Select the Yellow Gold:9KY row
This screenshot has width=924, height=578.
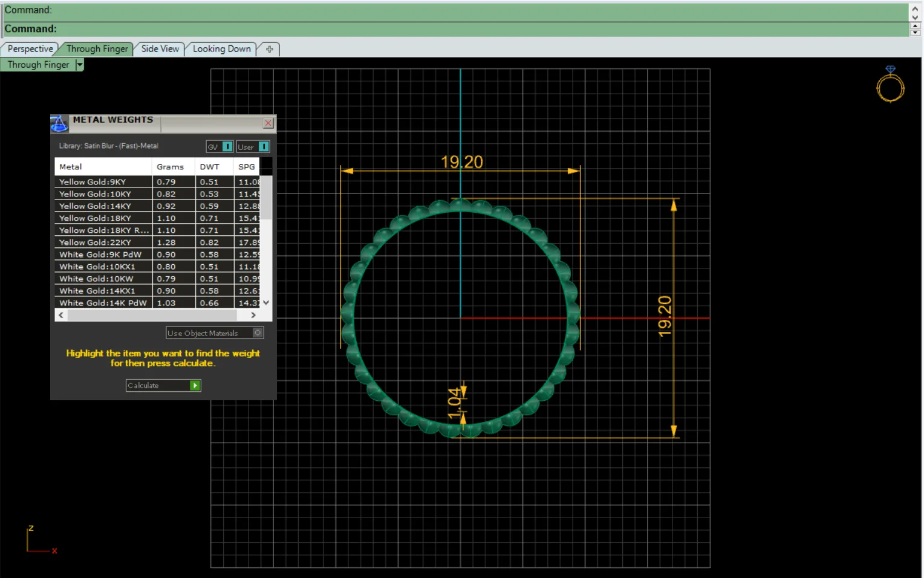(x=157, y=182)
